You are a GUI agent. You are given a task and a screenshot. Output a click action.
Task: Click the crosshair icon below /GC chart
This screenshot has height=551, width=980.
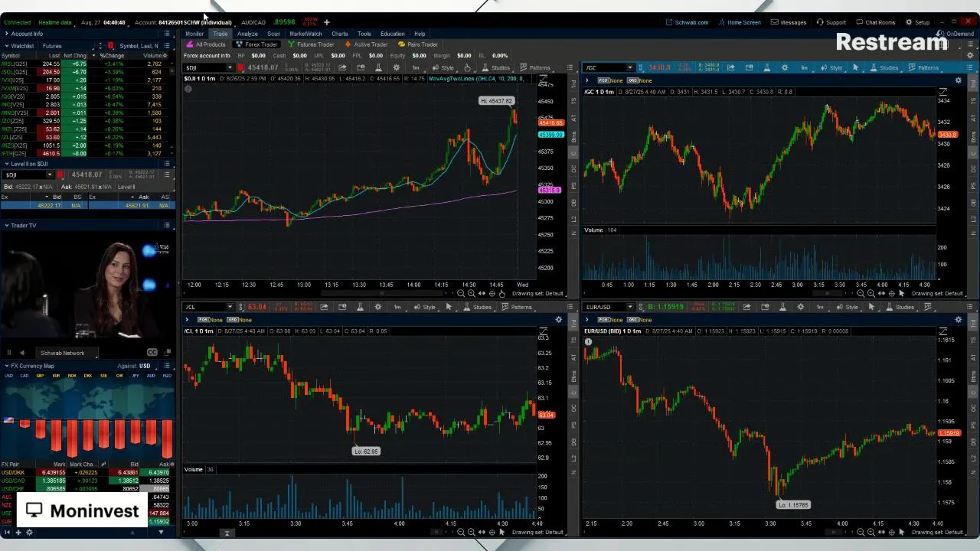[x=891, y=293]
